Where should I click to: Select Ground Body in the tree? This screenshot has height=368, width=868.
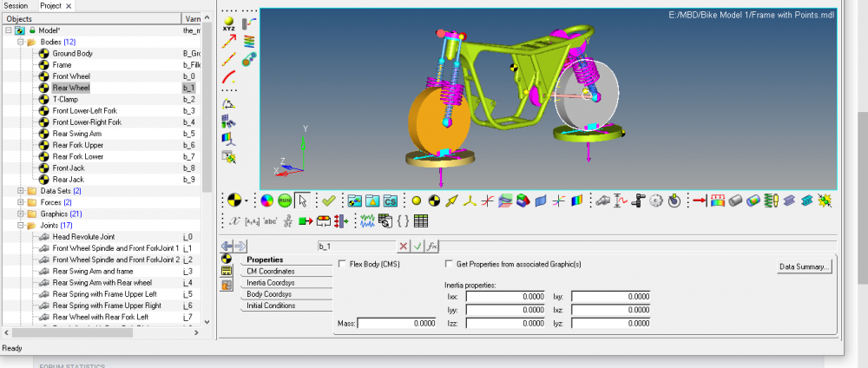73,54
